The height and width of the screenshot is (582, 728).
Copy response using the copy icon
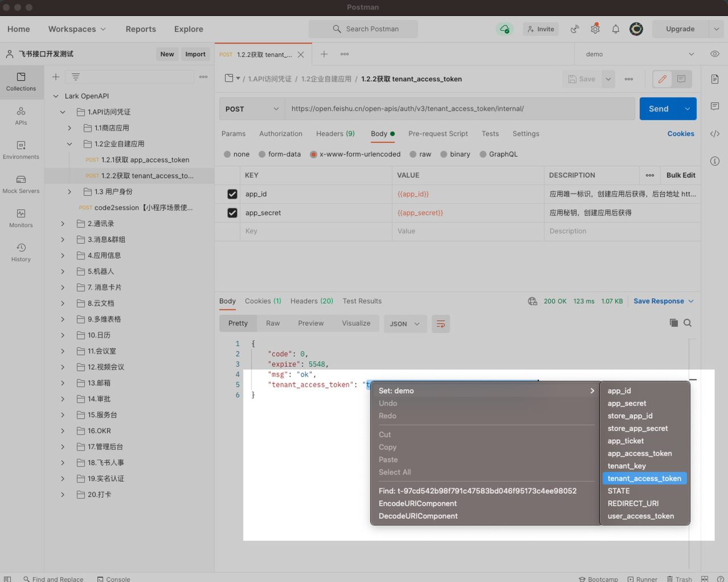point(673,323)
